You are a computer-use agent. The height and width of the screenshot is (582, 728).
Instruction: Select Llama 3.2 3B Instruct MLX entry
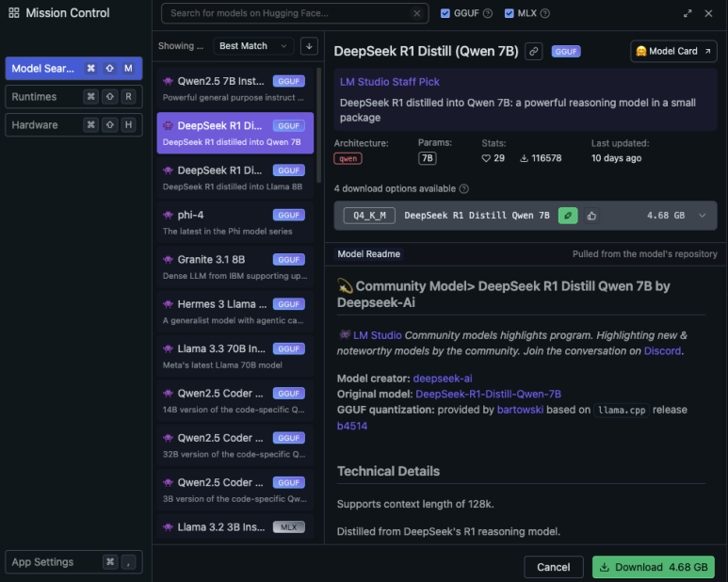click(x=235, y=527)
